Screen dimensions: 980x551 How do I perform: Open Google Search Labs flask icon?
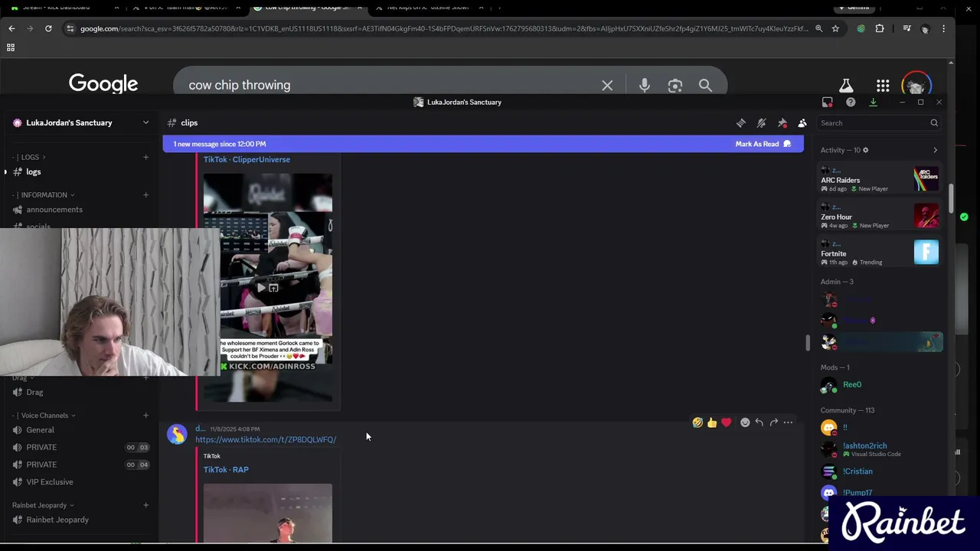[x=846, y=86]
